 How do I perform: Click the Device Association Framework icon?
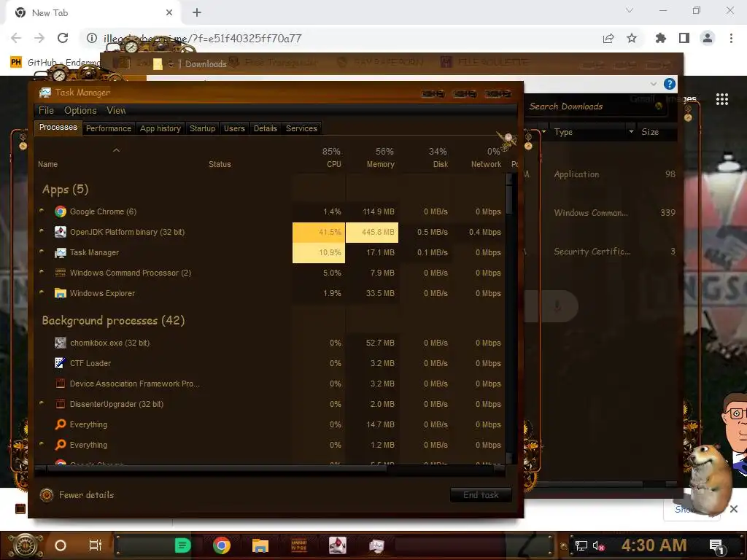[61, 384]
